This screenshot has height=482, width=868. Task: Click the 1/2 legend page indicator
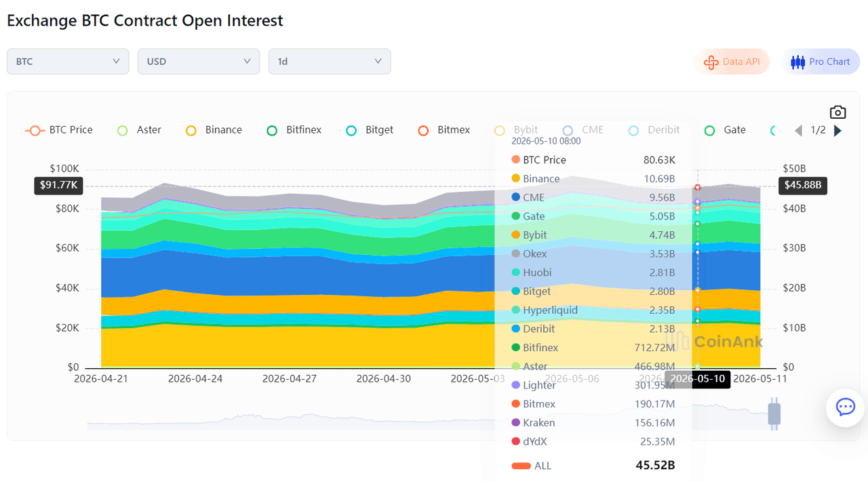[818, 130]
